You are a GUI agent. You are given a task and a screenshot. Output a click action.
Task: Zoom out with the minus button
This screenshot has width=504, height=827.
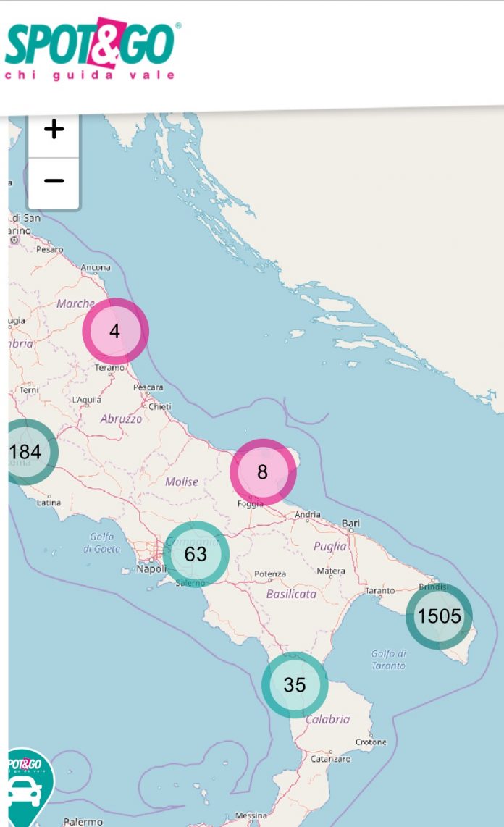54,180
